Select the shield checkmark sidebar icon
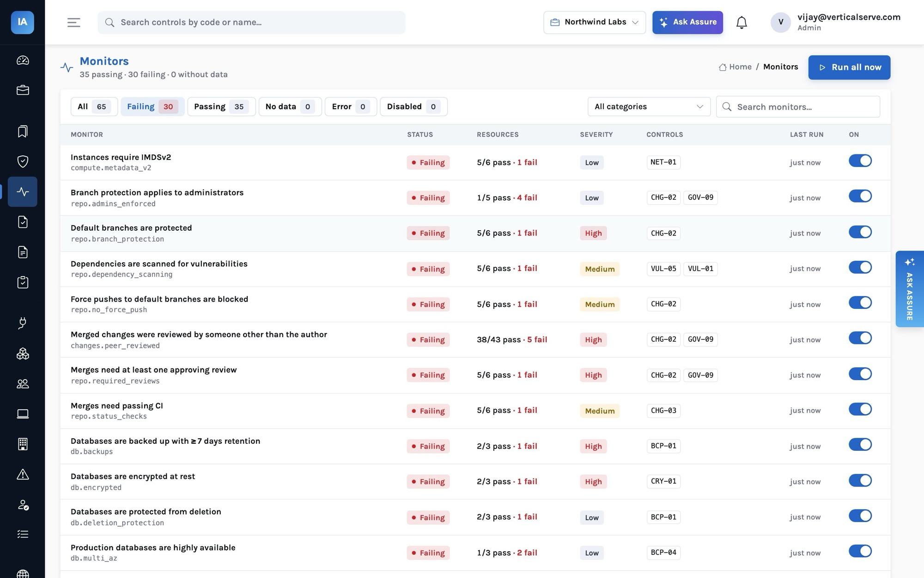Viewport: 924px width, 578px height. pyautogui.click(x=23, y=161)
